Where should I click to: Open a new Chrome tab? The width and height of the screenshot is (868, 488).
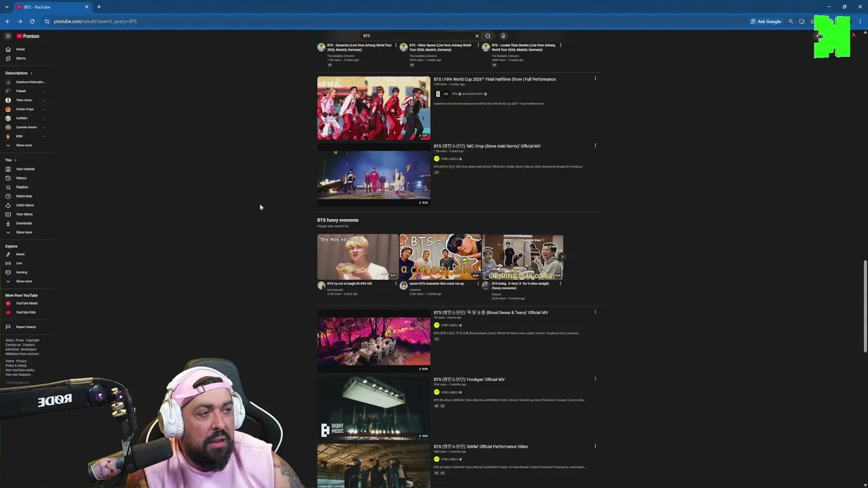[99, 7]
